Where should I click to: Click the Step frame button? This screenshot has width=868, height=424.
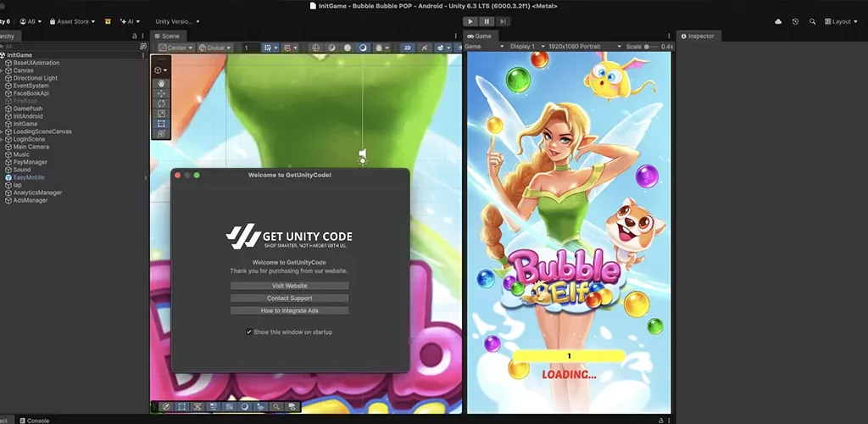click(503, 21)
